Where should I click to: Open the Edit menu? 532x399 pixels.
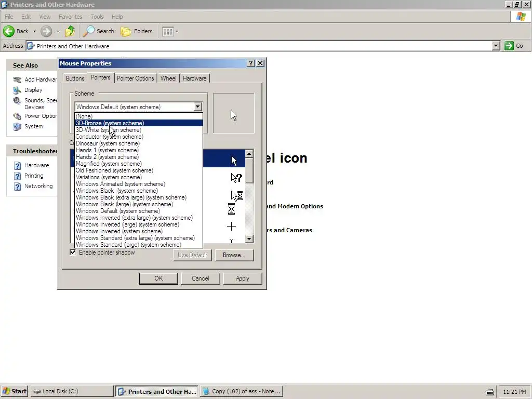click(26, 17)
